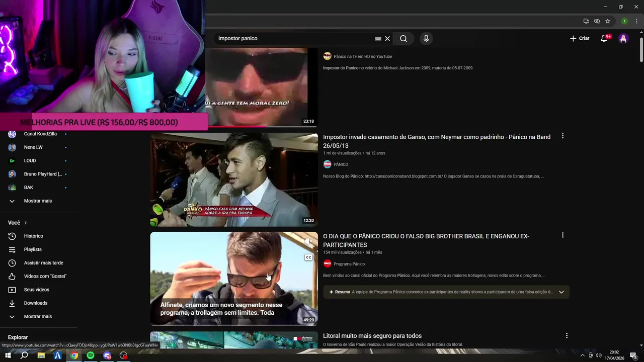This screenshot has width=644, height=362.
Task: Open the Você section chevron
Action: [x=26, y=223]
